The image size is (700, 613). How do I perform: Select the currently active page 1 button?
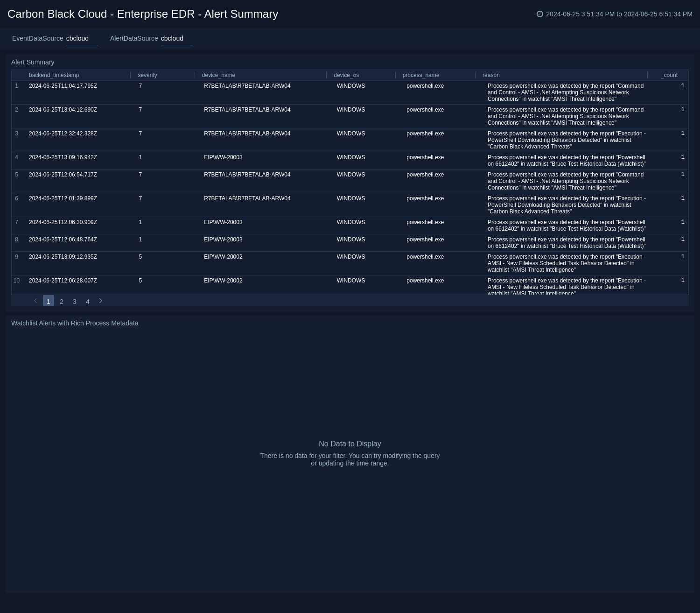[49, 301]
